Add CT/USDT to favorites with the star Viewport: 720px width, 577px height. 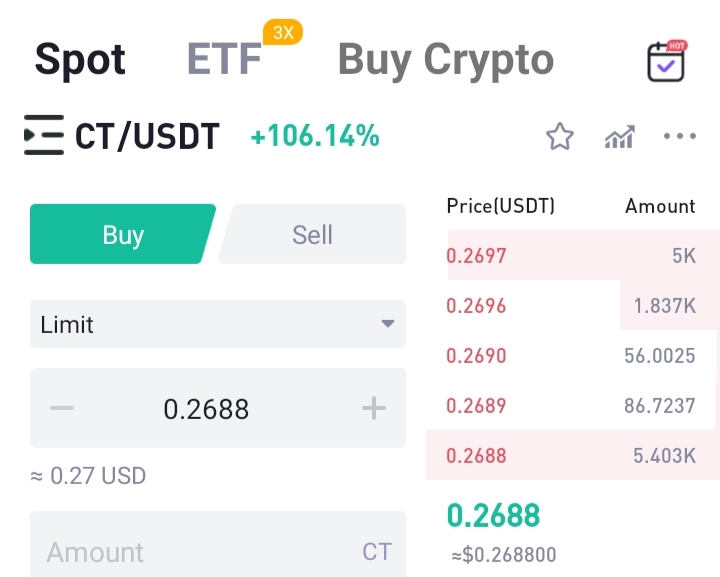tap(559, 136)
